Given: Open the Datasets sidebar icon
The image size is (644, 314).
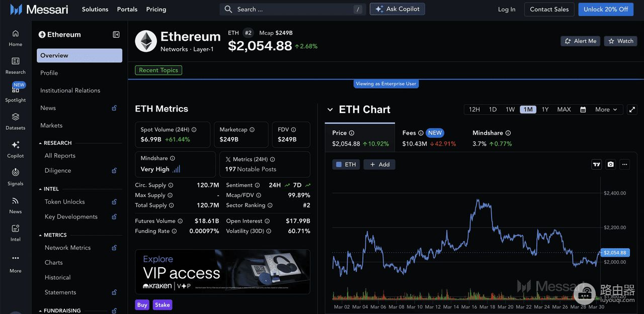Looking at the screenshot, I should [16, 117].
